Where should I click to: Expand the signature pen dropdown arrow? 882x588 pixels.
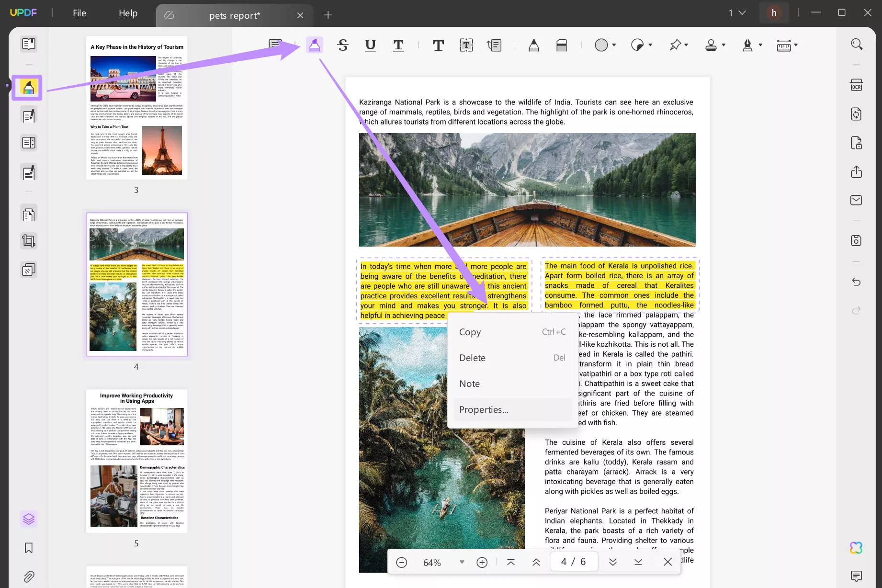(760, 45)
